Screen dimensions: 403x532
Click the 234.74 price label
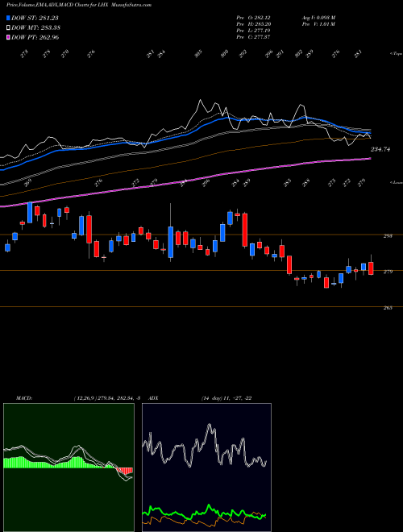(380, 149)
